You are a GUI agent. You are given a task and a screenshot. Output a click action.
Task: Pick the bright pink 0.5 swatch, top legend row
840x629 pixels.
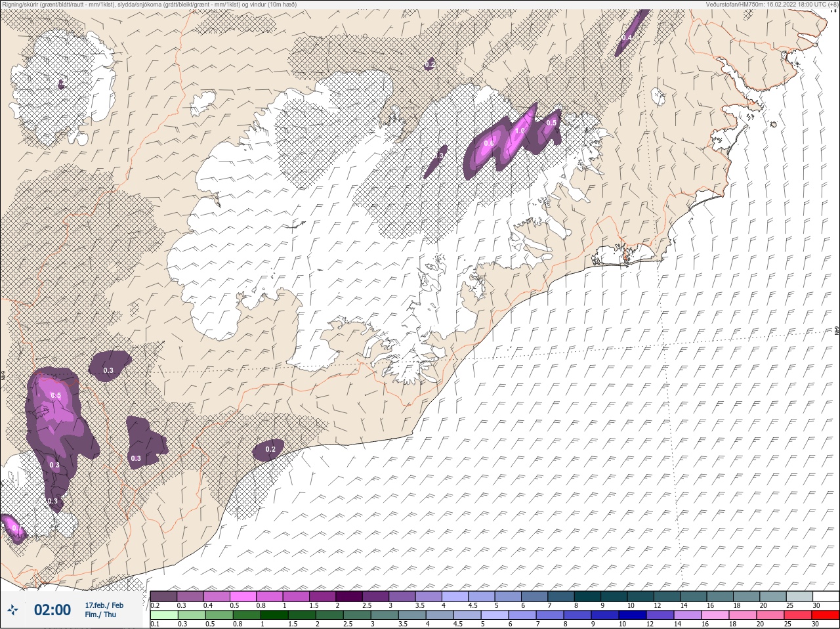pos(243,596)
